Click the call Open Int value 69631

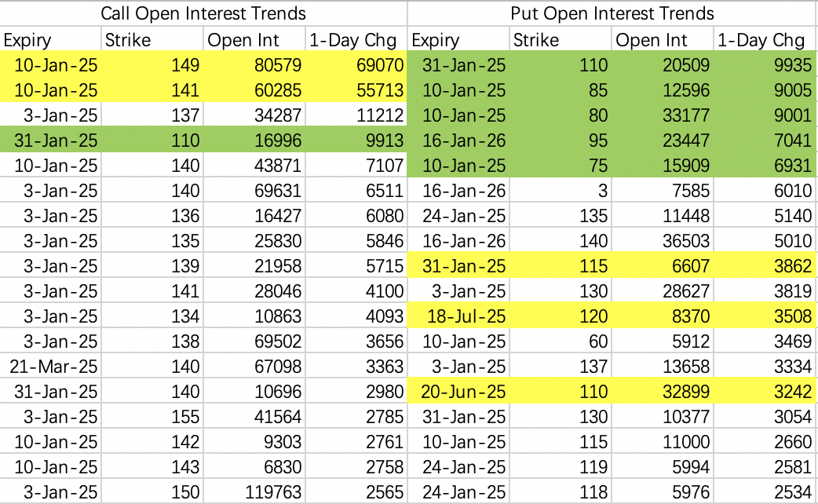[278, 191]
